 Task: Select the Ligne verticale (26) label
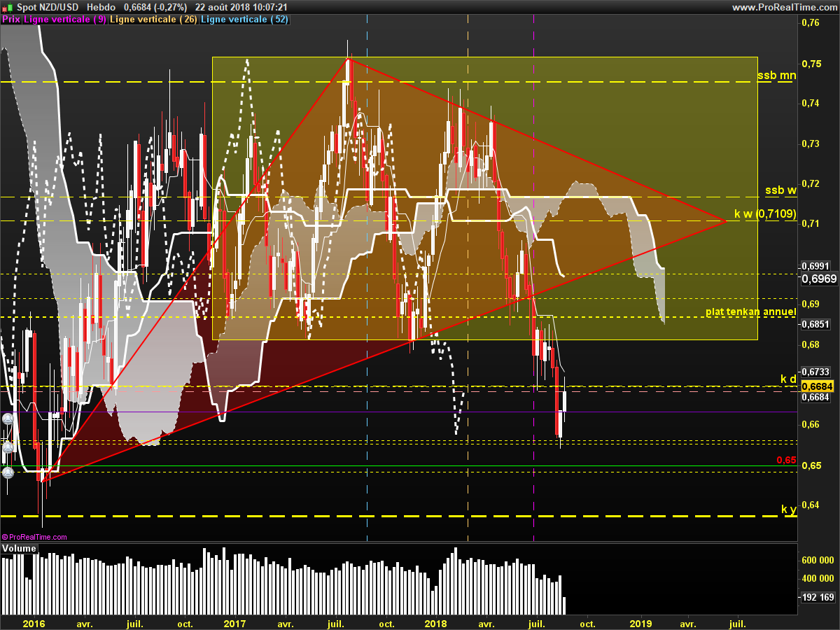click(153, 20)
